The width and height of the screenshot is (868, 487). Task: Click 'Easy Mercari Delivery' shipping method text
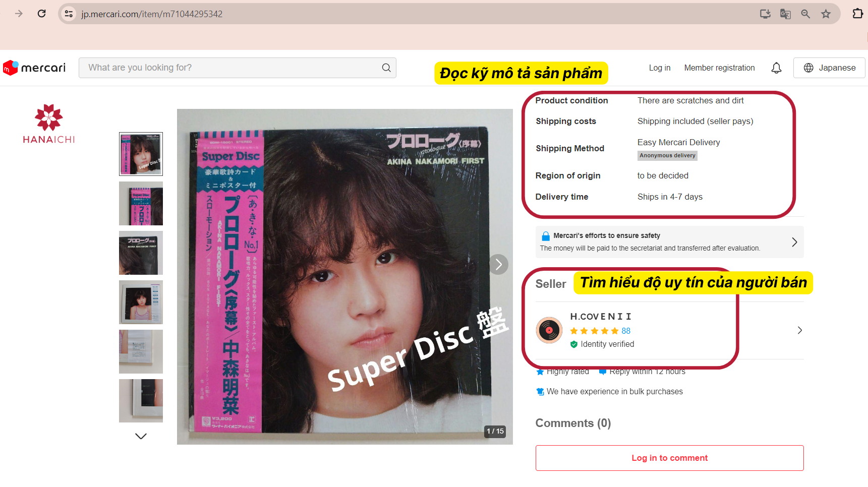(678, 142)
